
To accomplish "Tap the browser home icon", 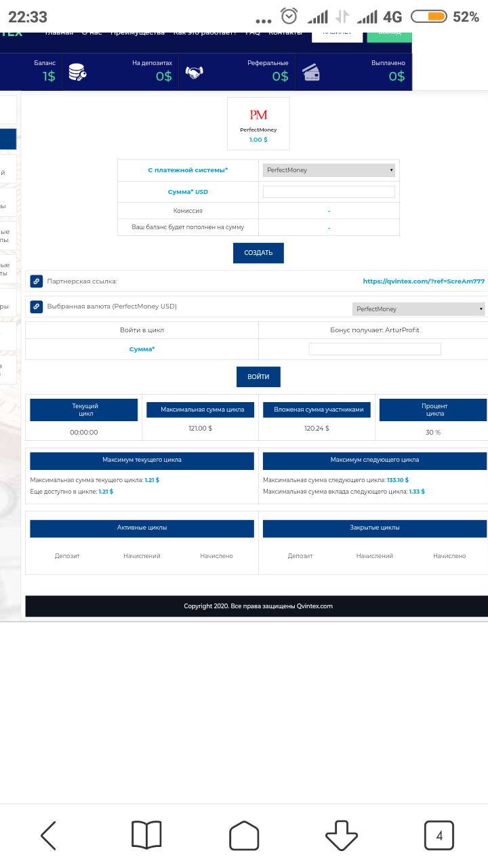I will tap(244, 835).
